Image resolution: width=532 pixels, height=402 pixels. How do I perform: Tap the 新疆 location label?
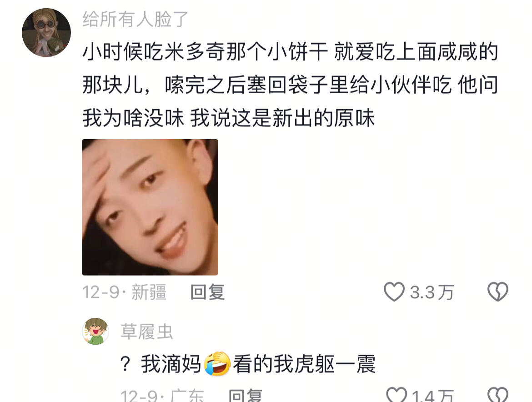click(x=149, y=292)
